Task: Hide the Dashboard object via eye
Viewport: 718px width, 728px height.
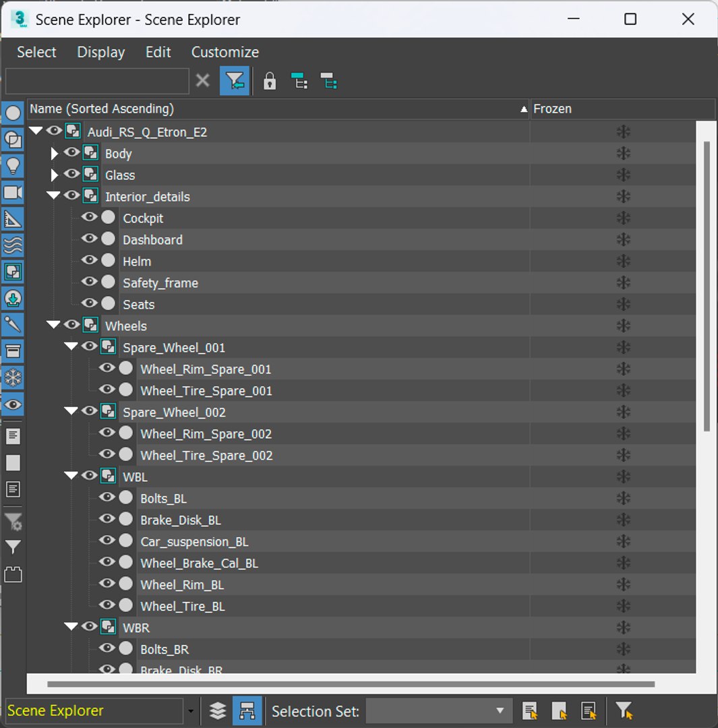Action: click(x=89, y=238)
